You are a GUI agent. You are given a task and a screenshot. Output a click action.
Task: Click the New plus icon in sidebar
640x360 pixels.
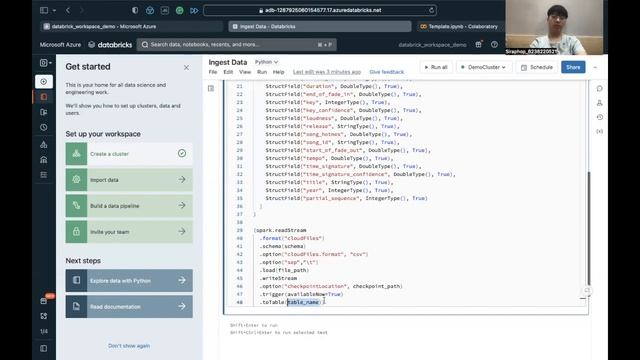pos(44,82)
